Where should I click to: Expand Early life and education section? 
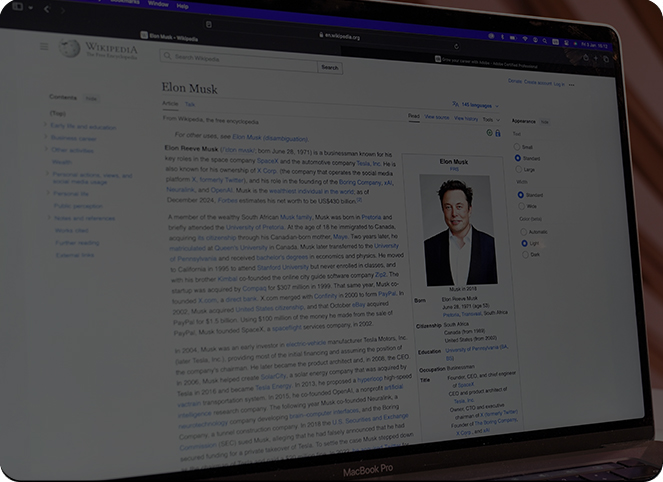[45, 124]
